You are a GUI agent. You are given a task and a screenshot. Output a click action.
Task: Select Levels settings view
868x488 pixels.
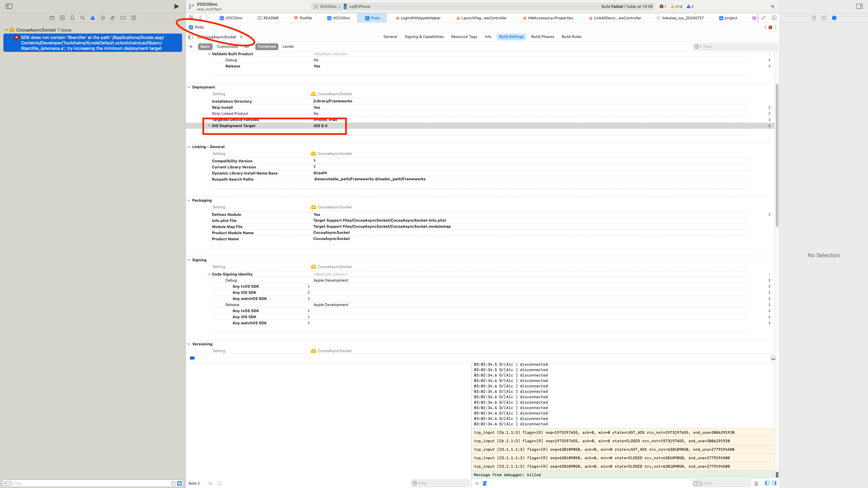click(288, 47)
